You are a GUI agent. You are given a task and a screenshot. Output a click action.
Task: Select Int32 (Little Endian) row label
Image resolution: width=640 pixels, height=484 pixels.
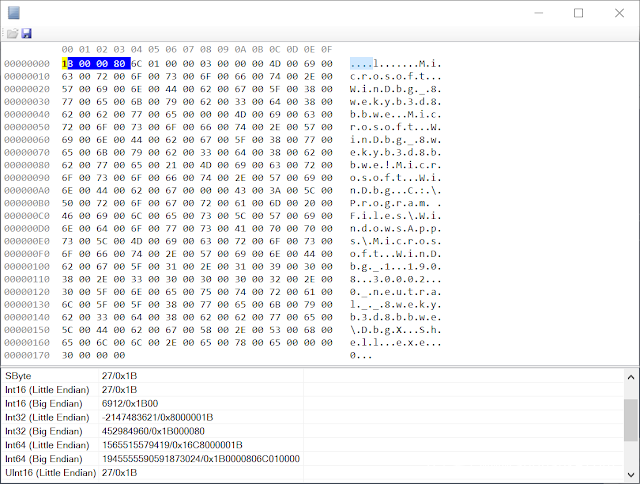(x=47, y=417)
